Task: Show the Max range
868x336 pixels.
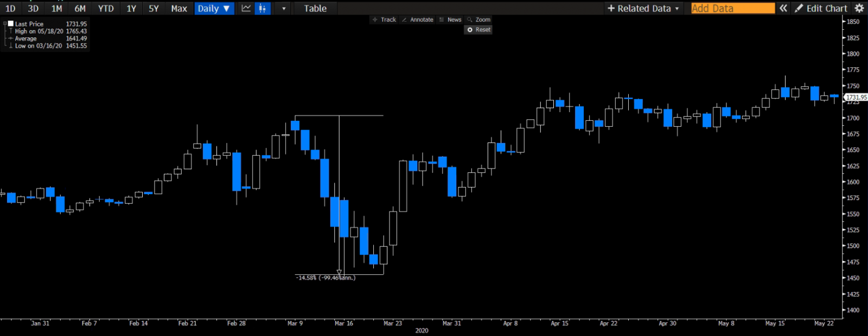Action: [179, 8]
